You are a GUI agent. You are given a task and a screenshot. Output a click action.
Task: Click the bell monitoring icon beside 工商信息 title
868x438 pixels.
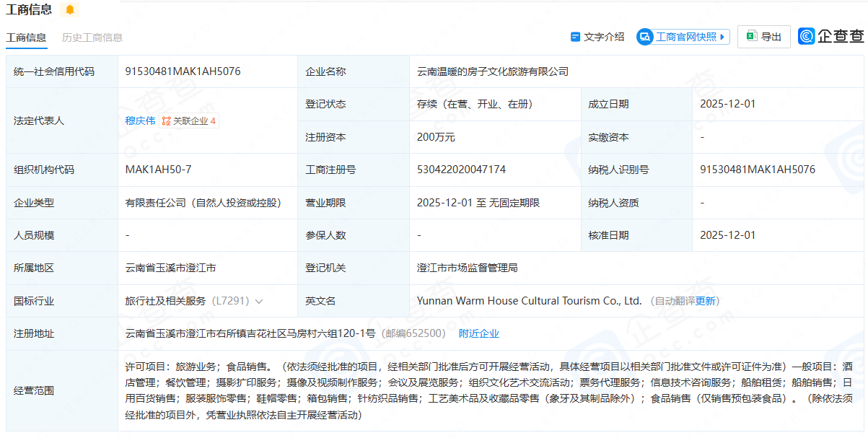(69, 10)
